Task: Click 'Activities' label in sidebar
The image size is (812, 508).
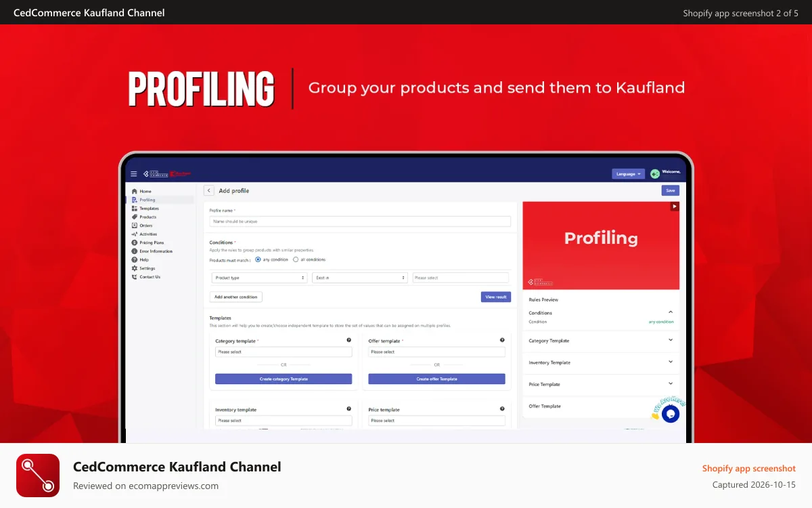Action: (x=148, y=234)
